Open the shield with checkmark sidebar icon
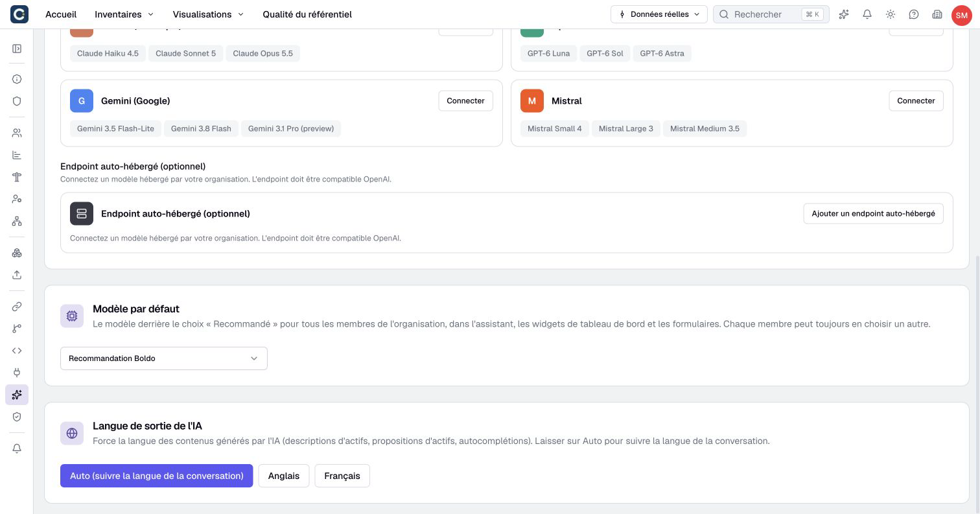 click(x=17, y=417)
